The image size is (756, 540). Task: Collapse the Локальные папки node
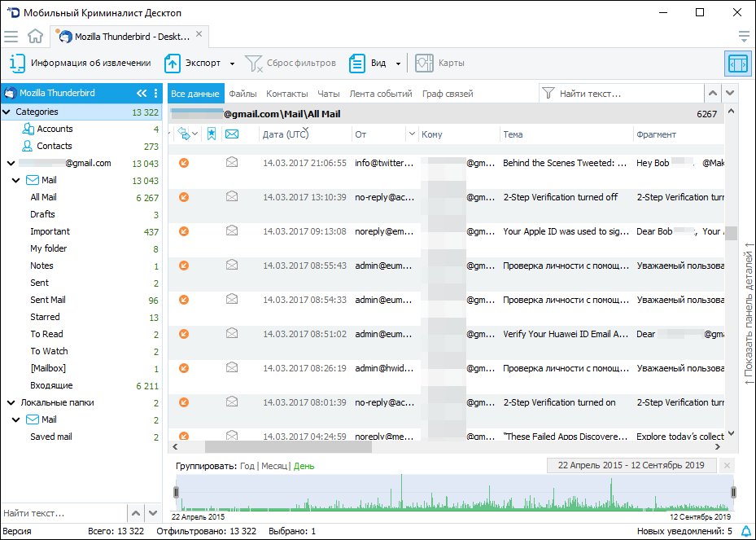coord(11,402)
